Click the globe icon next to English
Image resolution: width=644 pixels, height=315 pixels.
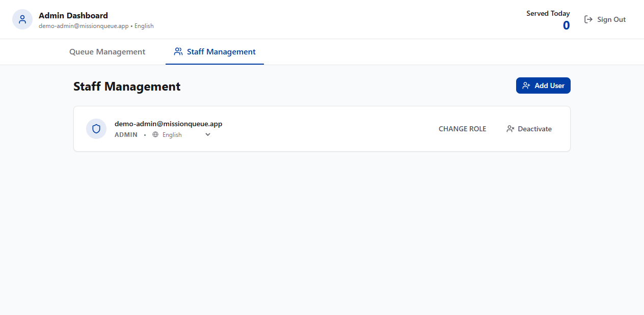pyautogui.click(x=155, y=135)
